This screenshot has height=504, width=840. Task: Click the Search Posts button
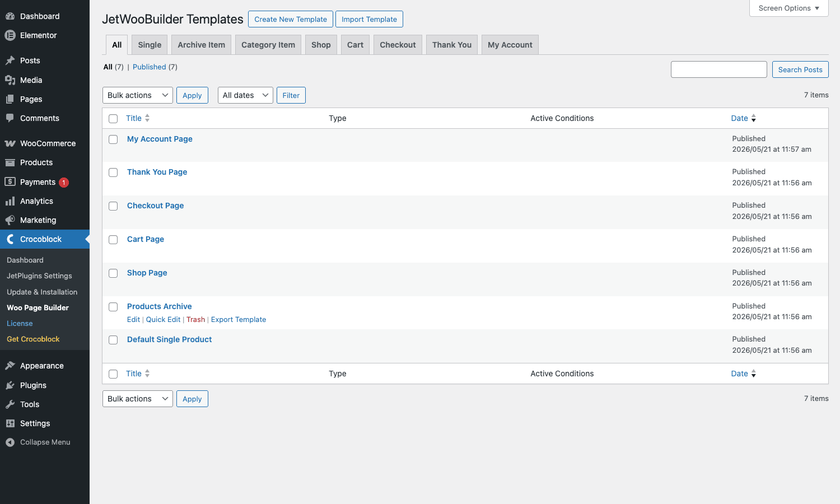[x=800, y=69]
